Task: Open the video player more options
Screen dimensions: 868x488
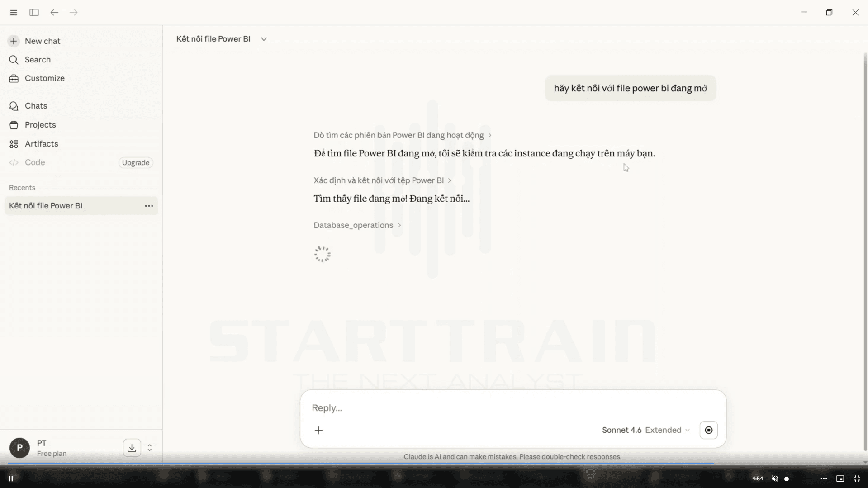Action: [x=824, y=479]
